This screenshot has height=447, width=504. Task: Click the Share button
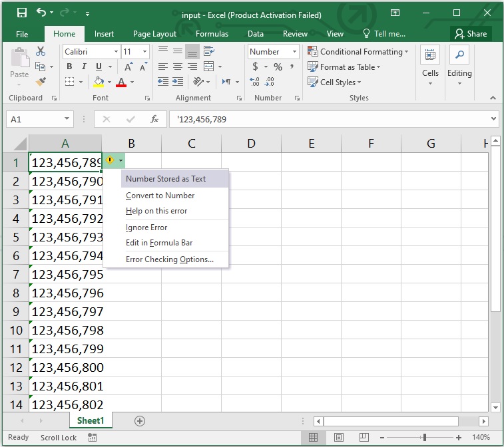[470, 34]
